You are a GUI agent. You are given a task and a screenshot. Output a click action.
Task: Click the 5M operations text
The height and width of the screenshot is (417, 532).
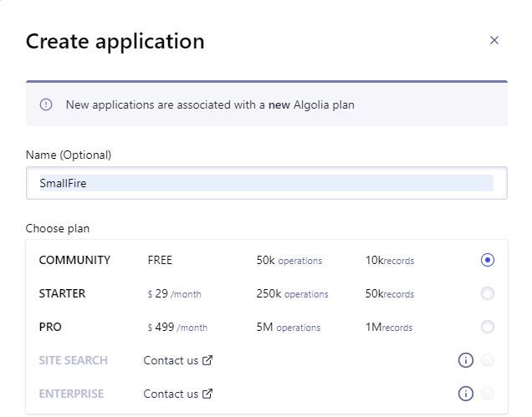tap(289, 327)
